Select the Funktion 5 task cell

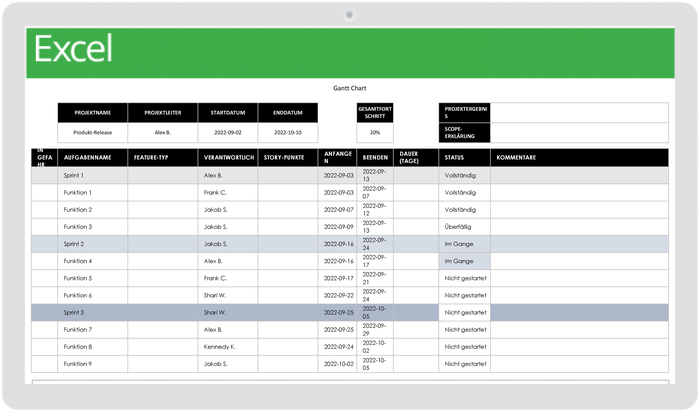[93, 278]
